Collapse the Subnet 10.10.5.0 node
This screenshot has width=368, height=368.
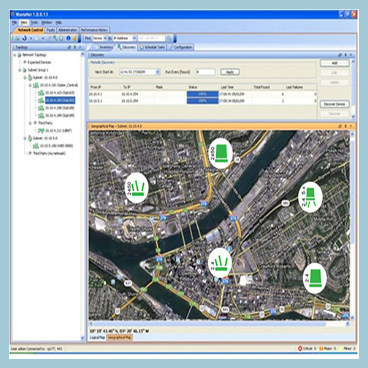click(25, 138)
